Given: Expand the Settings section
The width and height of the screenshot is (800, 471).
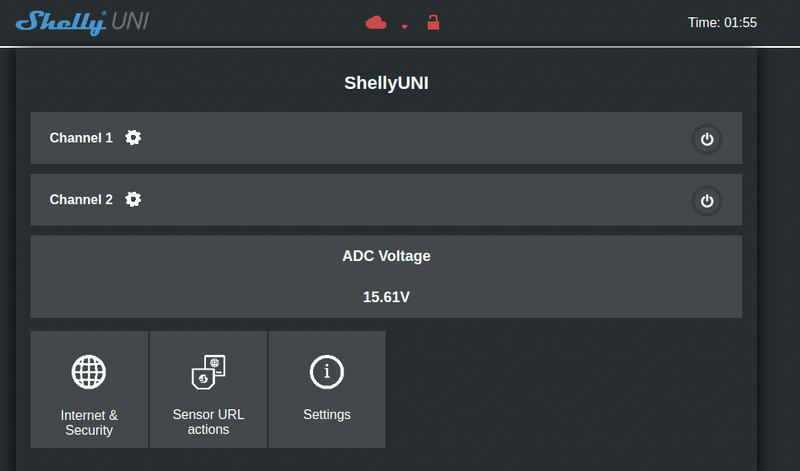Looking at the screenshot, I should [x=327, y=414].
